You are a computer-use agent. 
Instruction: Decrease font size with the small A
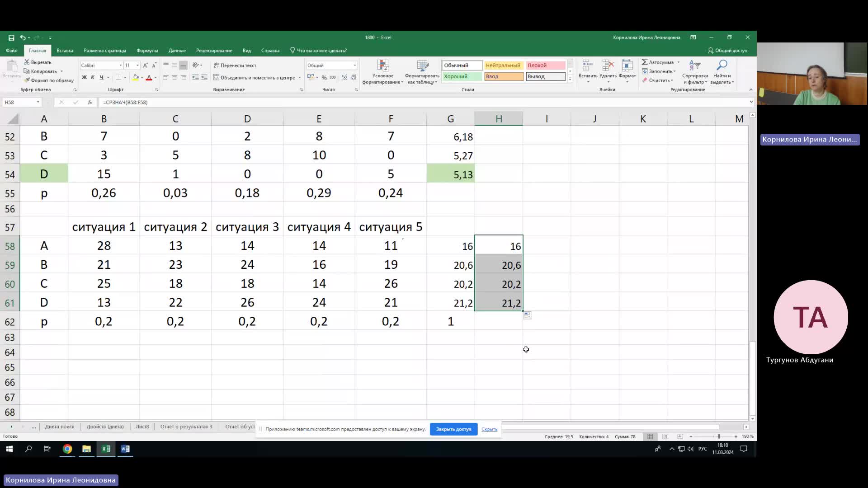pos(154,66)
